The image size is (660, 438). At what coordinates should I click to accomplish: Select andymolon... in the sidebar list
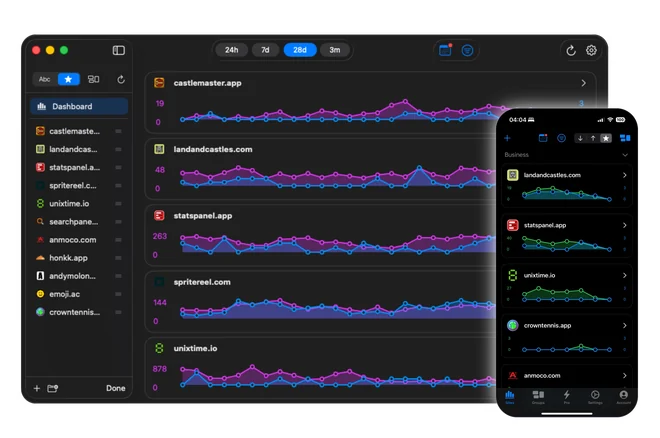point(79,276)
